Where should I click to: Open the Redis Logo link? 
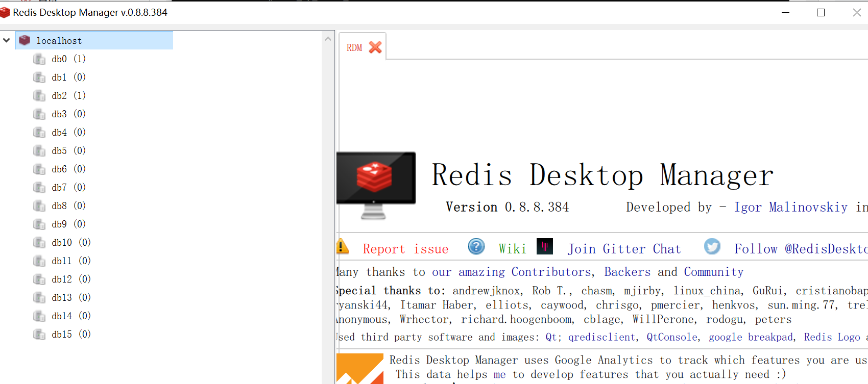832,337
